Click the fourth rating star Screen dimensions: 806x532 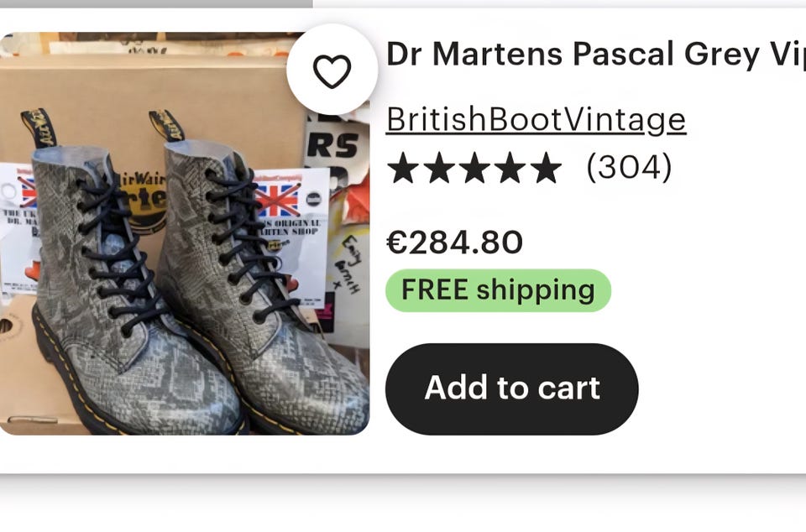tap(510, 168)
